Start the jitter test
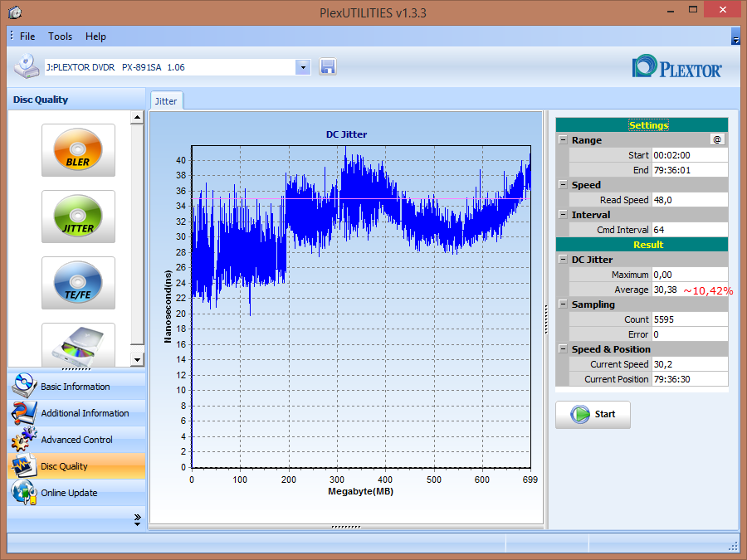 pyautogui.click(x=593, y=414)
